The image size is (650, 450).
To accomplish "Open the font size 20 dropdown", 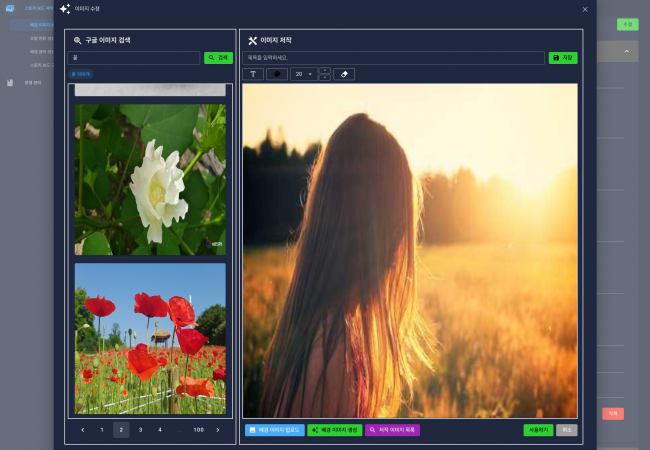I will coord(303,74).
